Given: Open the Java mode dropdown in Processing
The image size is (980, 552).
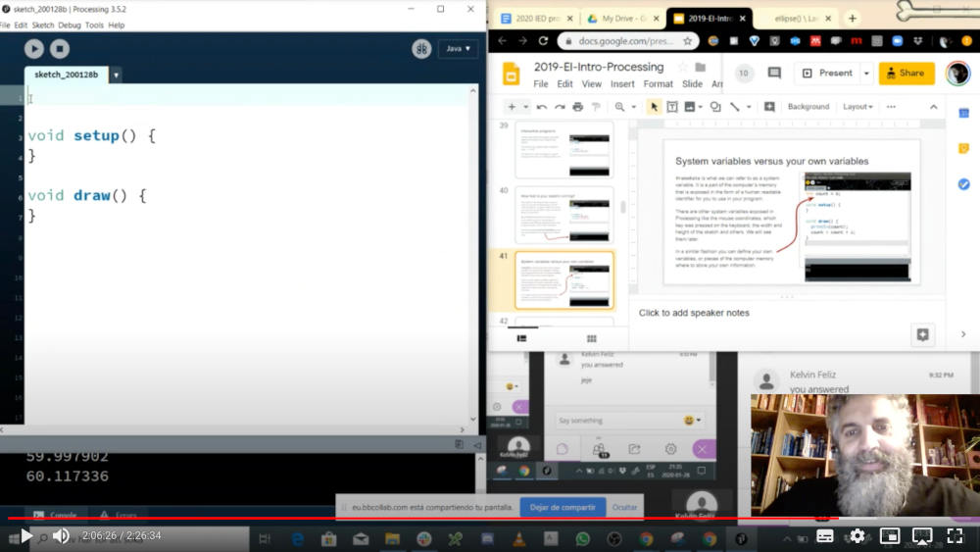Looking at the screenshot, I should click(x=458, y=49).
